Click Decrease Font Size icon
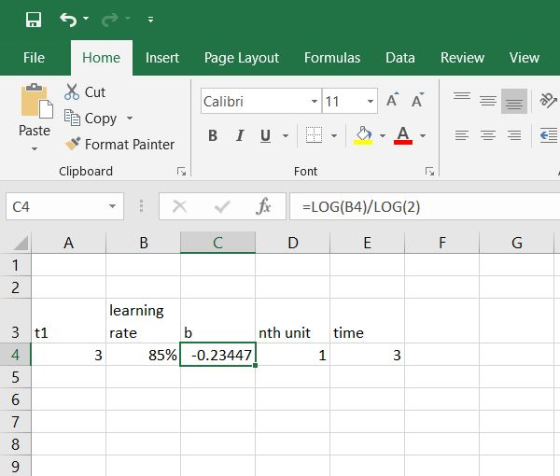 [x=418, y=100]
